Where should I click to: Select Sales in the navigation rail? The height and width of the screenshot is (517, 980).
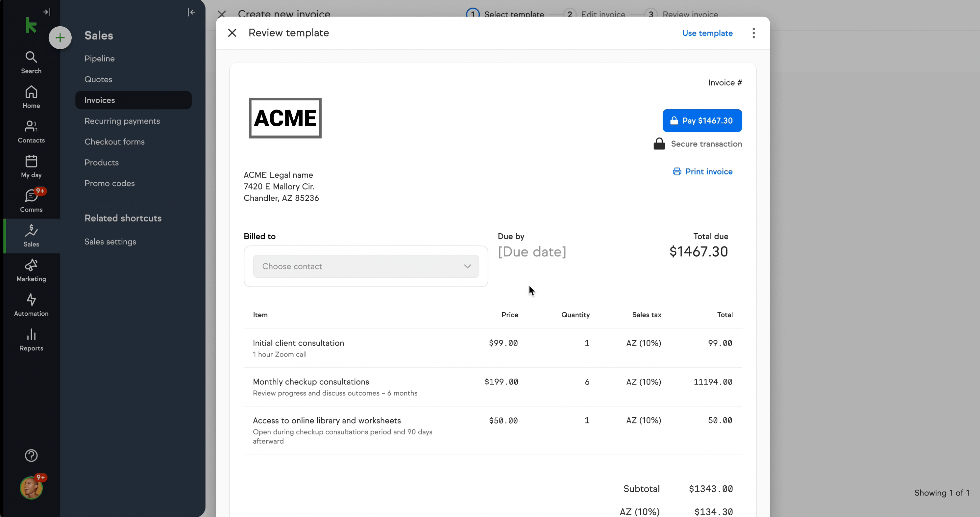coord(31,236)
